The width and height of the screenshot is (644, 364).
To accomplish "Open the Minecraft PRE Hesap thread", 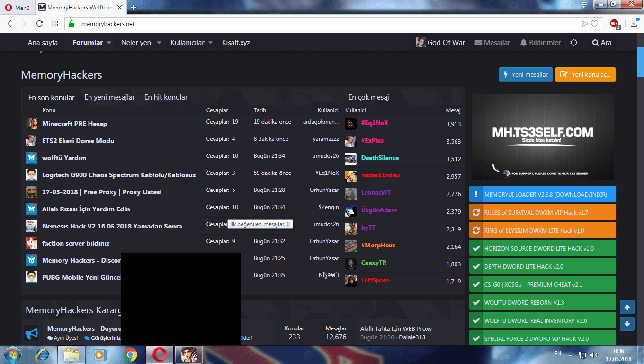I will 74,124.
